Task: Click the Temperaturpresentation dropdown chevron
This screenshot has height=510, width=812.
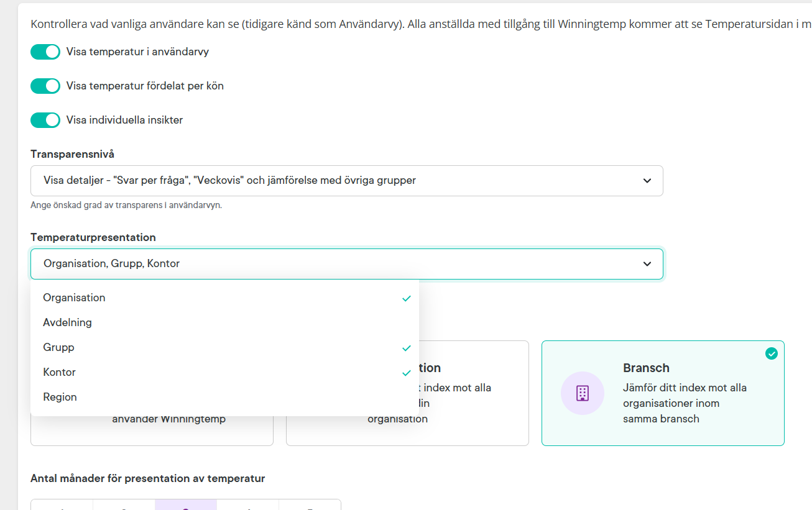Action: (x=647, y=264)
